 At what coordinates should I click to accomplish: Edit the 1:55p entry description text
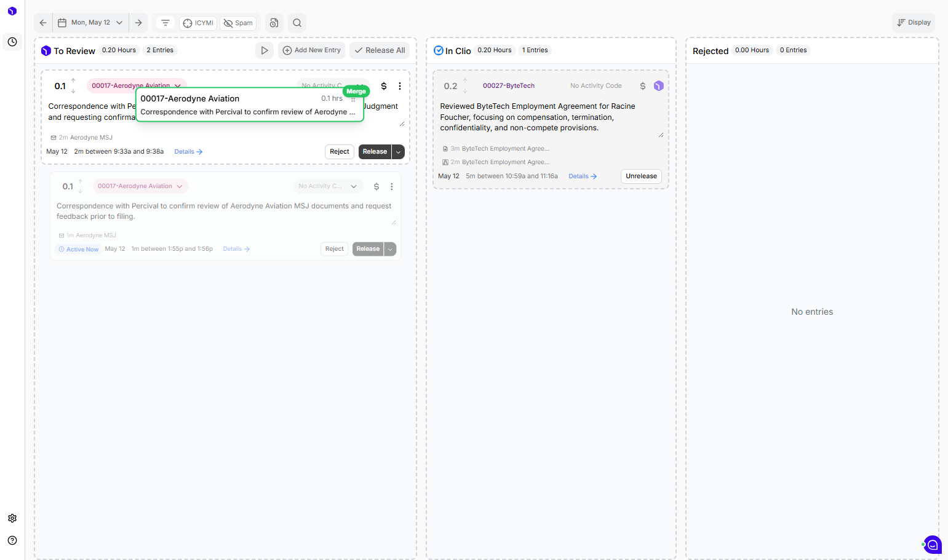click(225, 211)
